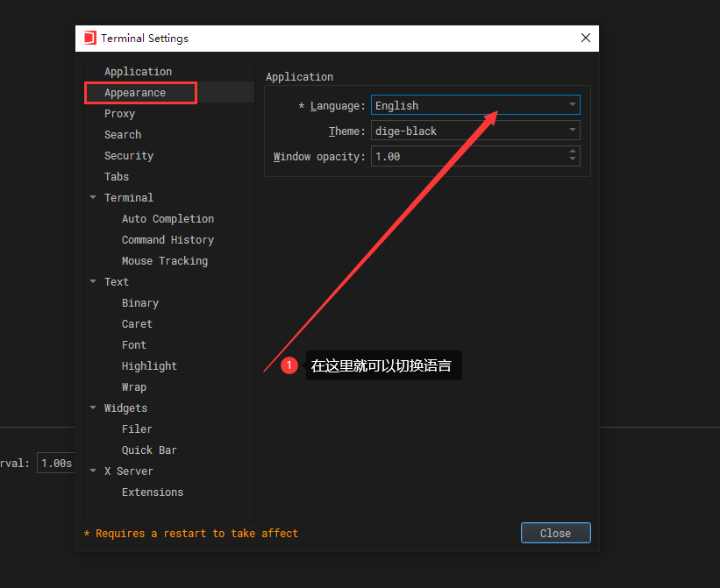Click the interval value input field

[x=54, y=463]
